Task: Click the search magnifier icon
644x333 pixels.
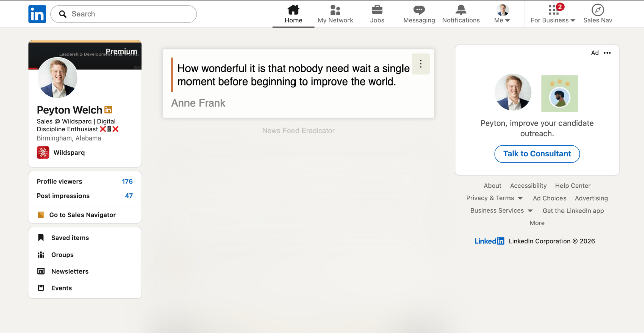Action: [63, 14]
